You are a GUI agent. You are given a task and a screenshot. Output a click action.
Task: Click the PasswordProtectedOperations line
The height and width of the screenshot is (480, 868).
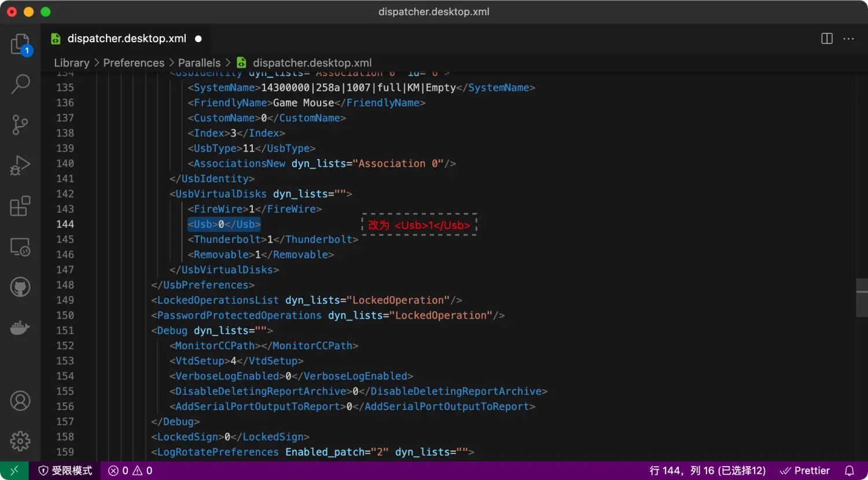[328, 315]
